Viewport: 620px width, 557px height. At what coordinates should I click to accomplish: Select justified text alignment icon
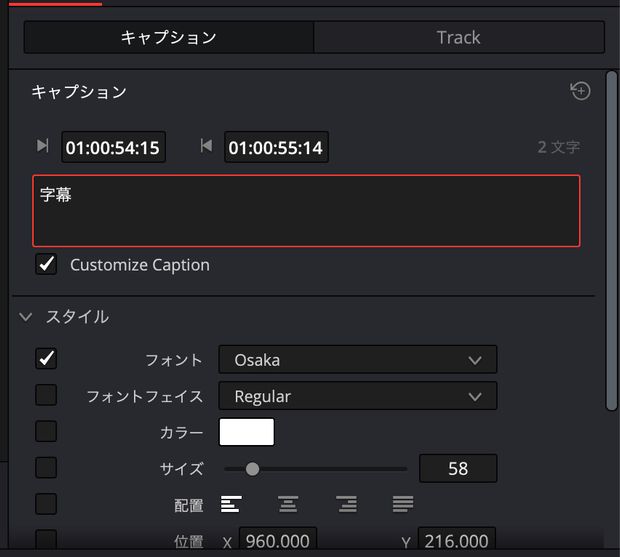tap(403, 504)
